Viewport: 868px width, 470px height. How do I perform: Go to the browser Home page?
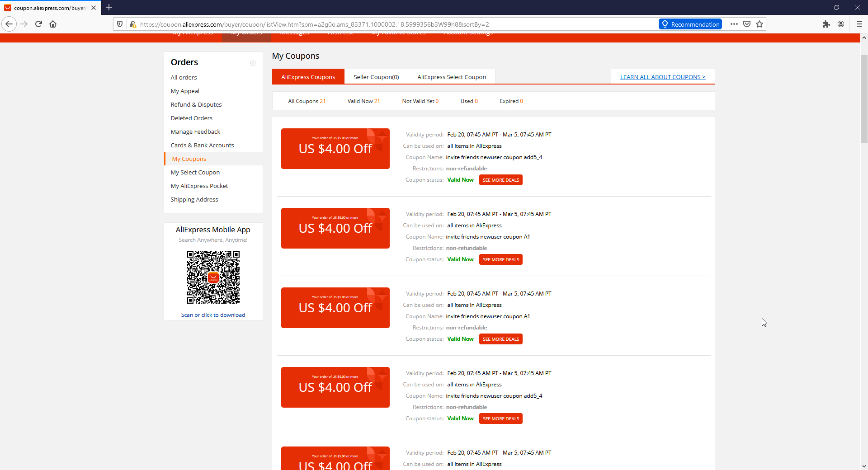click(53, 24)
